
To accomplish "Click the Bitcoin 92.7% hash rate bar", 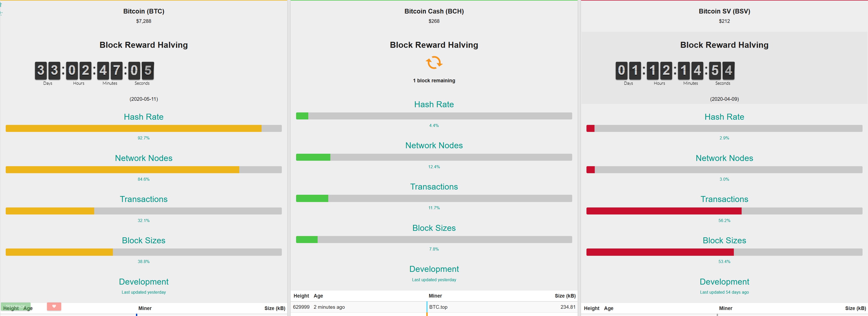I will [x=143, y=129].
